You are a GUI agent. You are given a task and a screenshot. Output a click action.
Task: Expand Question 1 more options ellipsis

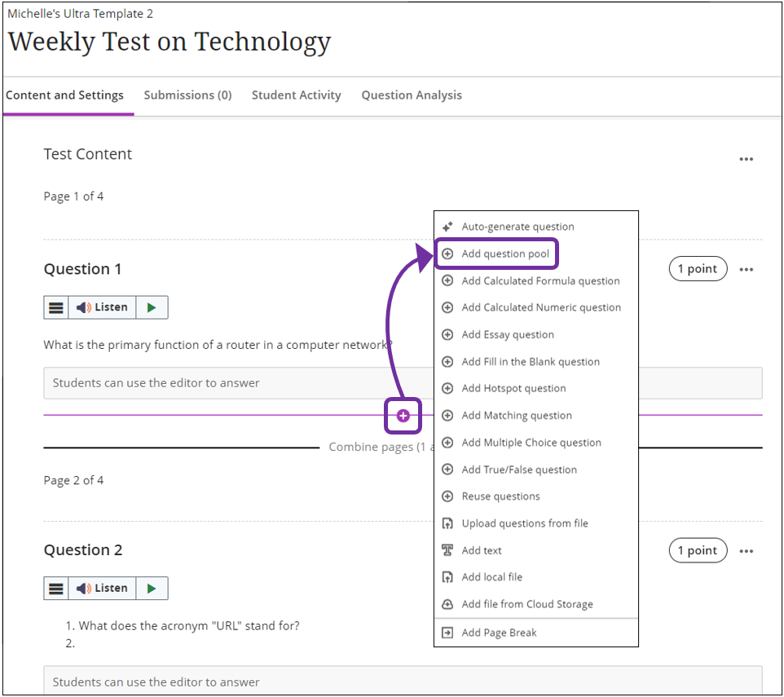(x=746, y=269)
